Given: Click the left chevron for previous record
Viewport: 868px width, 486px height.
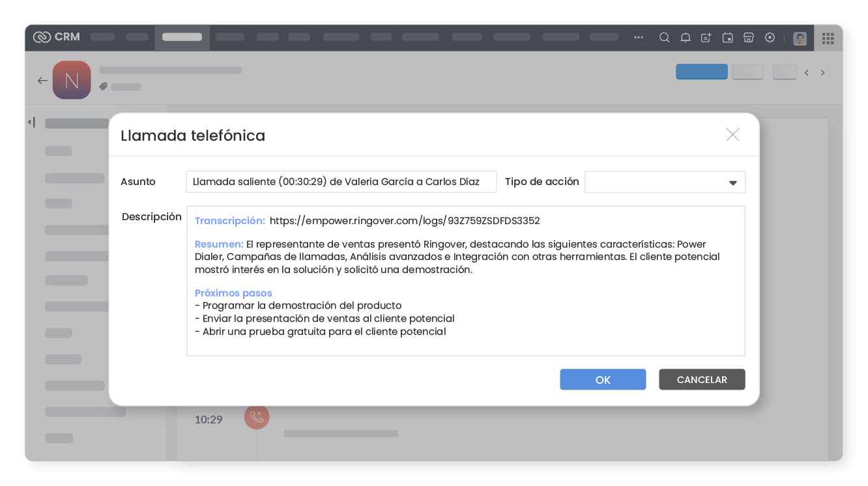Looking at the screenshot, I should click(806, 72).
